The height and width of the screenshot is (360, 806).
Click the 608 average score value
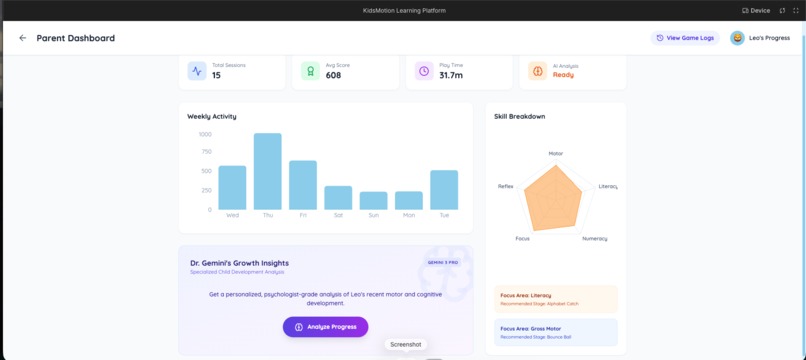pos(333,75)
